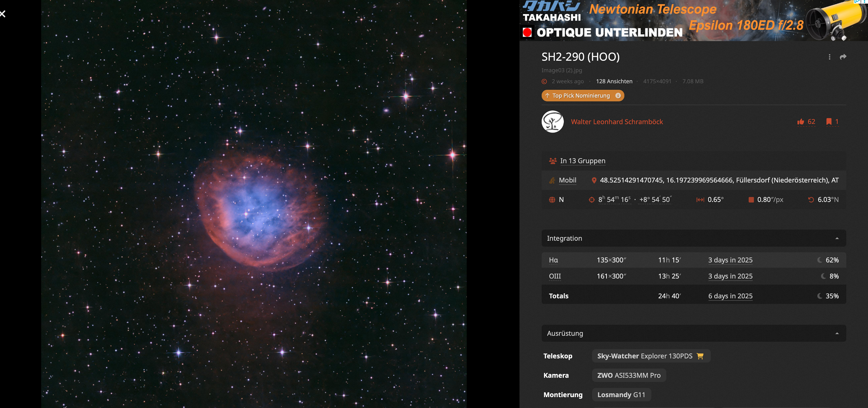
Task: Open the share arrow icon
Action: 843,57
